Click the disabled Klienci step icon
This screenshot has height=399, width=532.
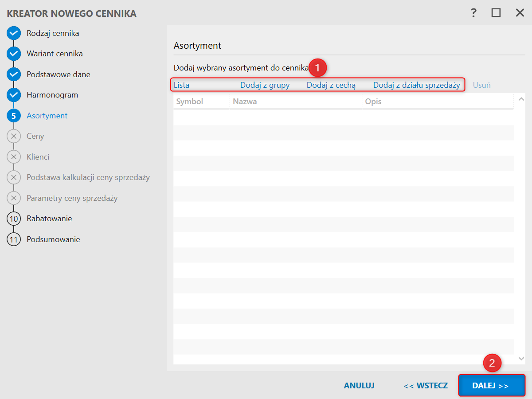[x=14, y=157]
